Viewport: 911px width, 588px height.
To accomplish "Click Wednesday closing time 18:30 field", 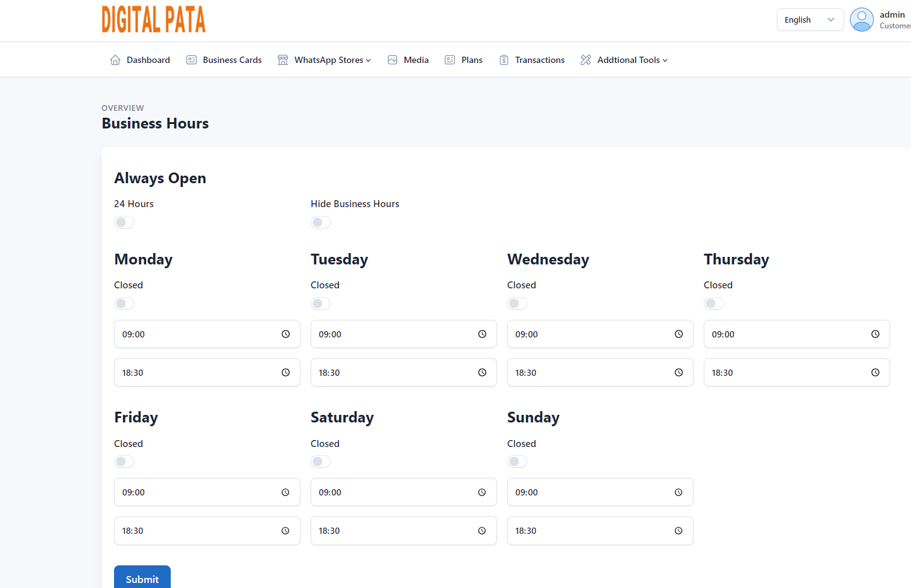I will (x=600, y=373).
